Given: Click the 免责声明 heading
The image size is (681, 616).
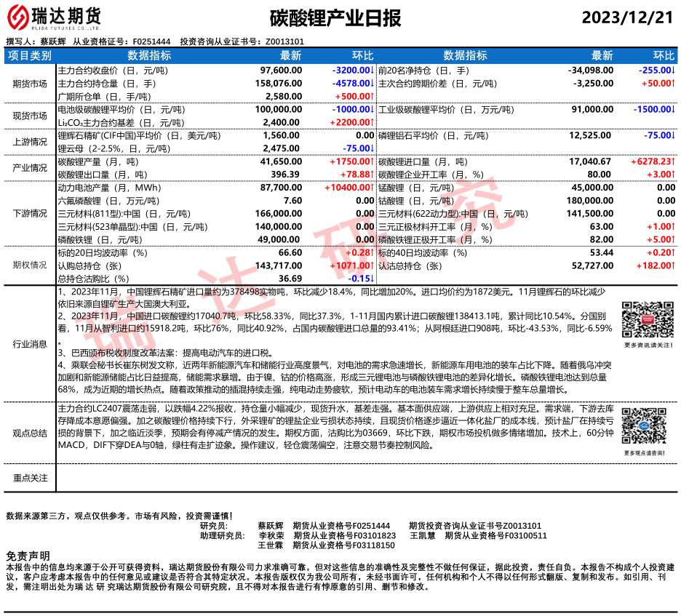Looking at the screenshot, I should point(28,556).
